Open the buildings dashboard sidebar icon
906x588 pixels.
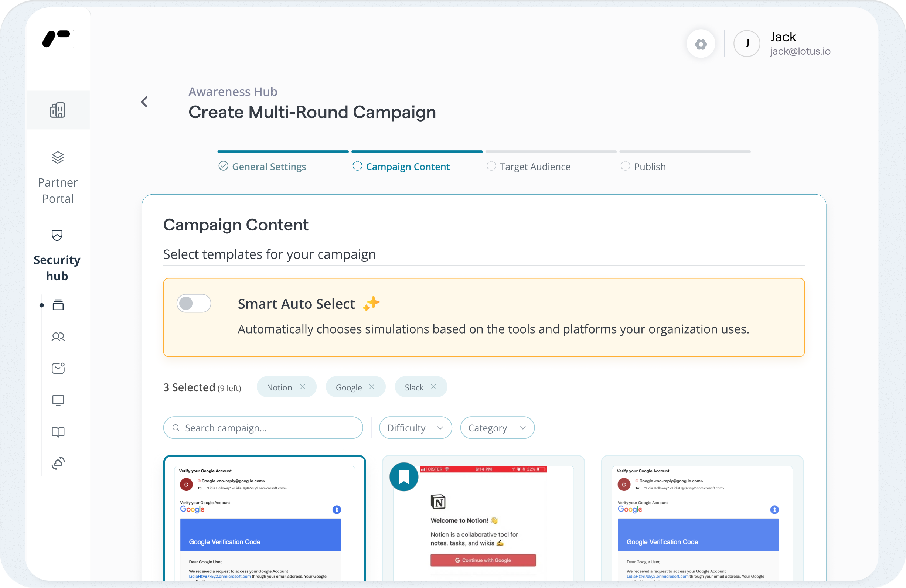(x=58, y=110)
